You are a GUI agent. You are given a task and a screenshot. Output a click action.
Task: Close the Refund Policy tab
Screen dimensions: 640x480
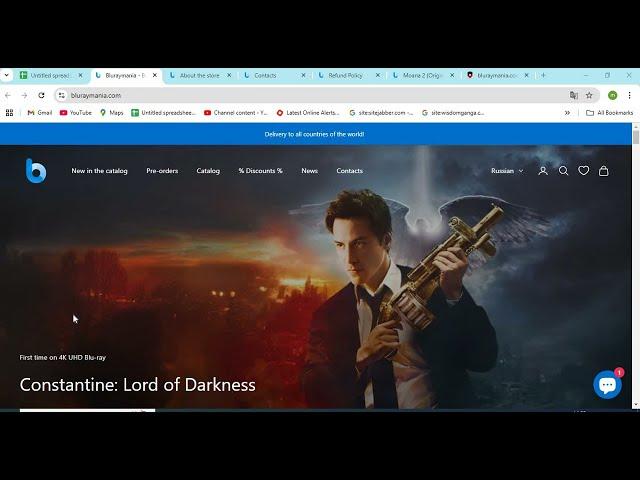pos(378,76)
